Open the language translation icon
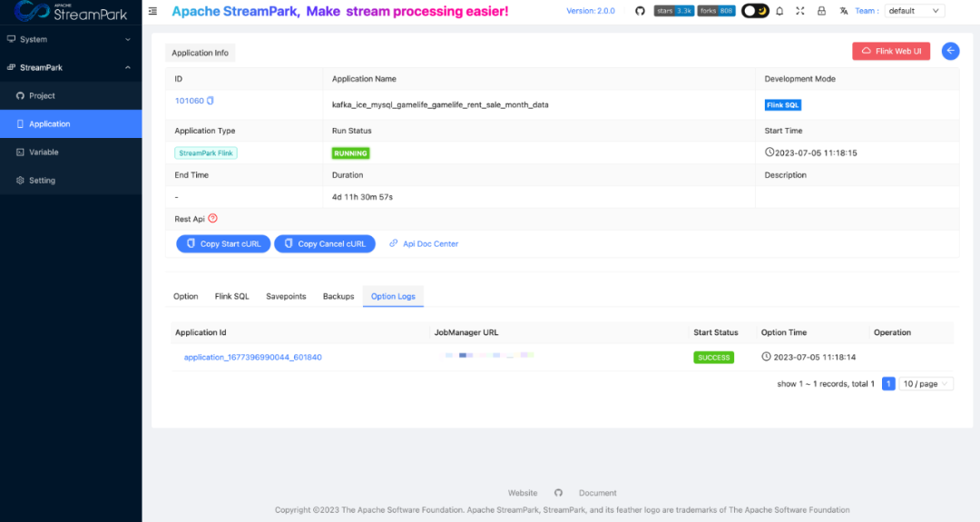This screenshot has width=980, height=522. [x=844, y=11]
